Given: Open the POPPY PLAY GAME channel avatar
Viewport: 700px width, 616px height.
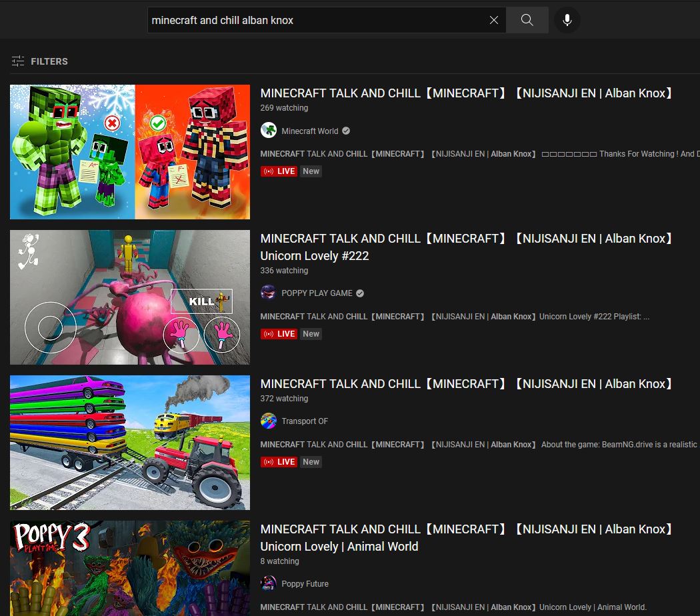Looking at the screenshot, I should click(x=268, y=293).
